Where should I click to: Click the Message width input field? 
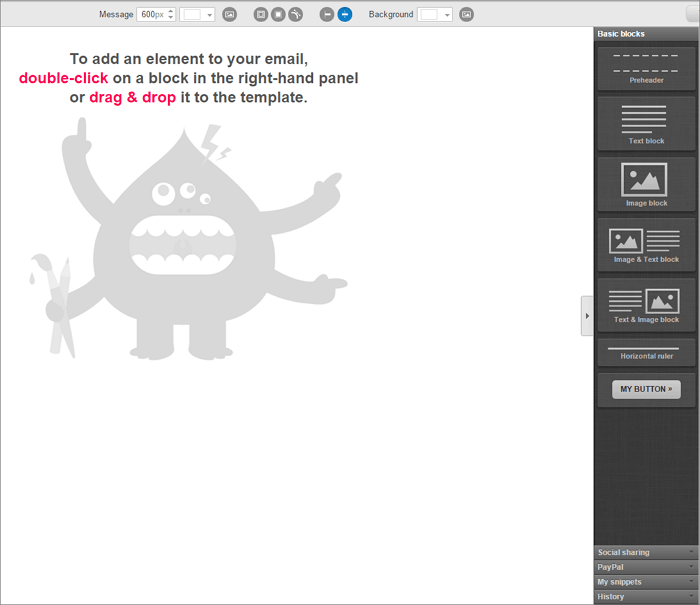click(x=156, y=14)
